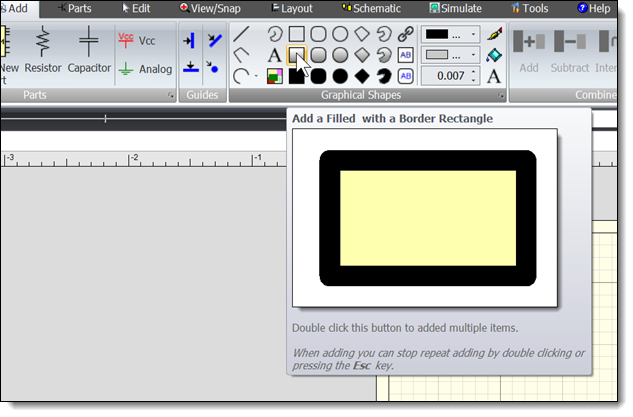Add an outline-only freeform spiral shape
633x417 pixels.
click(384, 34)
